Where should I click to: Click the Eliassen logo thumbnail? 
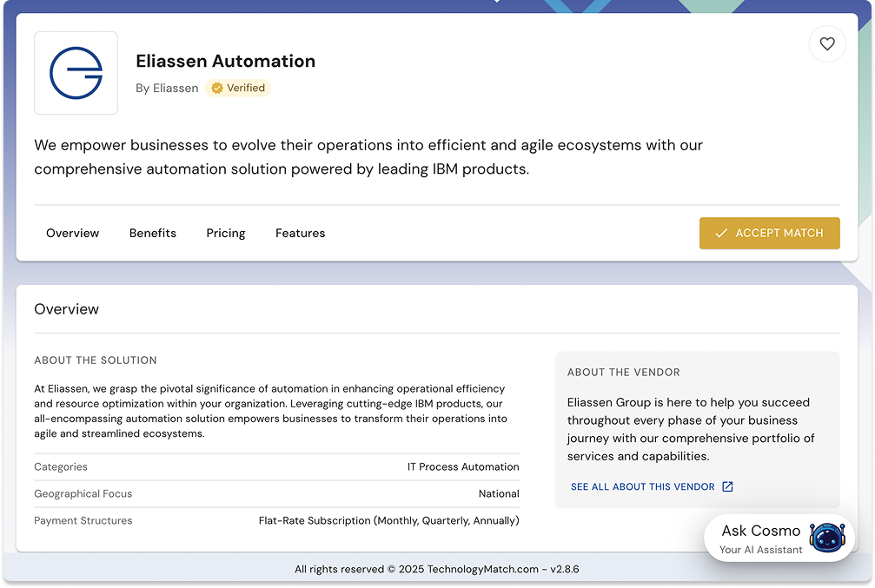76,73
